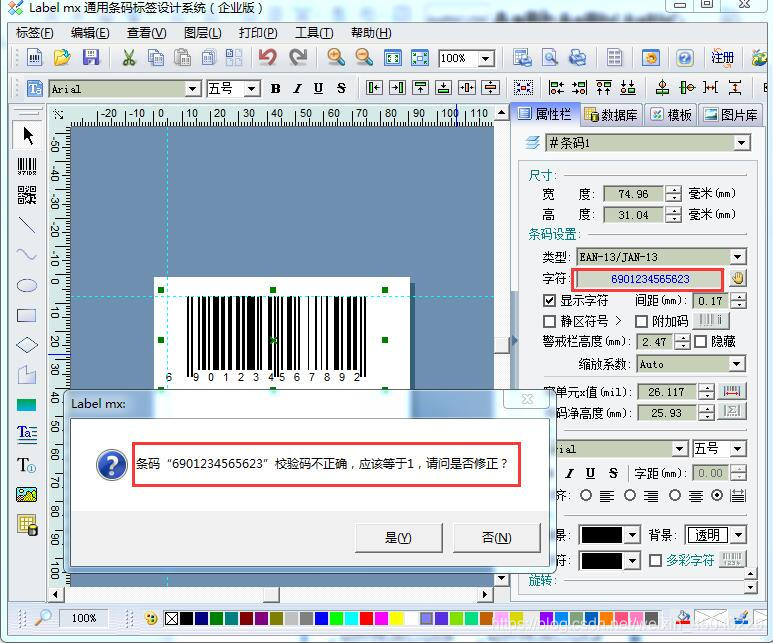Screen dimensions: 773x643
Task: Switch to the 图片库 tab
Action: [x=731, y=115]
